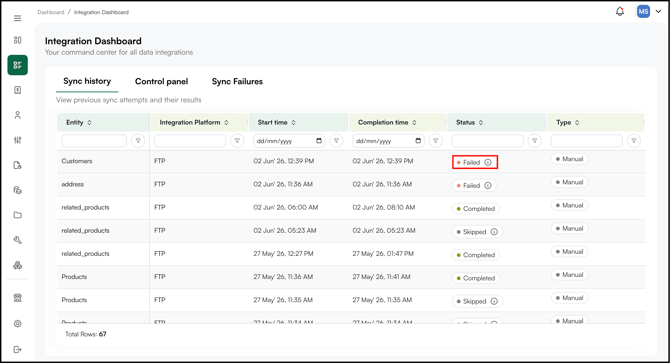This screenshot has width=670, height=363.
Task: Click the Integration Platform column filter icon
Action: point(237,141)
